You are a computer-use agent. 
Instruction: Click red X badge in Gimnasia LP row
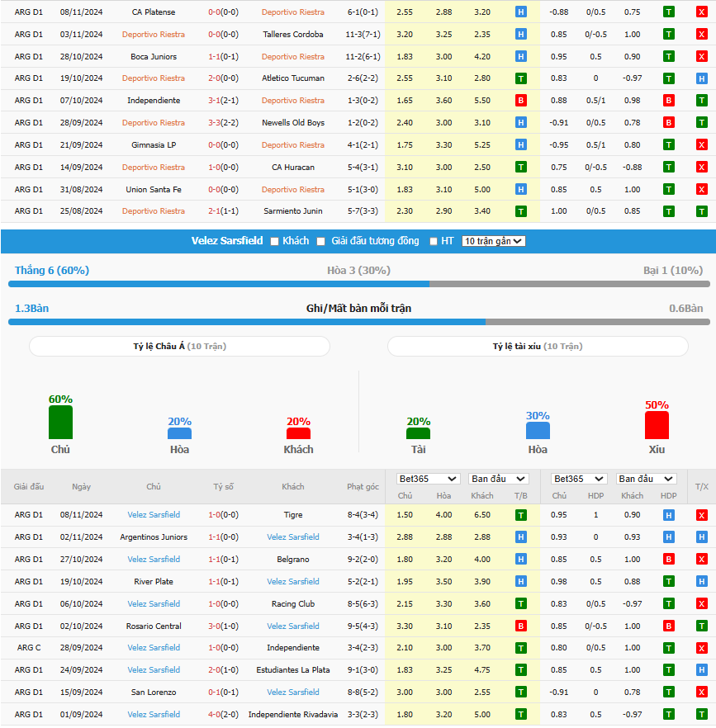point(702,145)
